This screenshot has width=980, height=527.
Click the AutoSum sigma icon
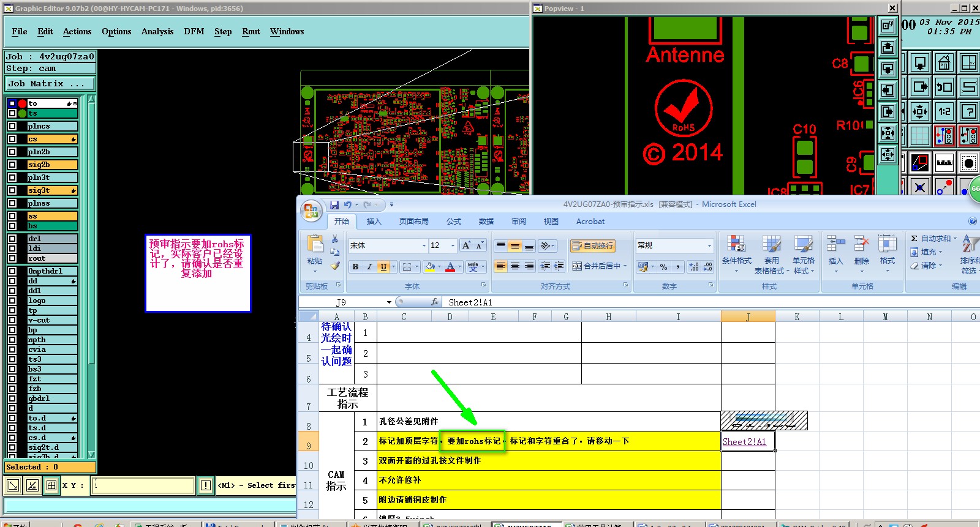click(914, 238)
